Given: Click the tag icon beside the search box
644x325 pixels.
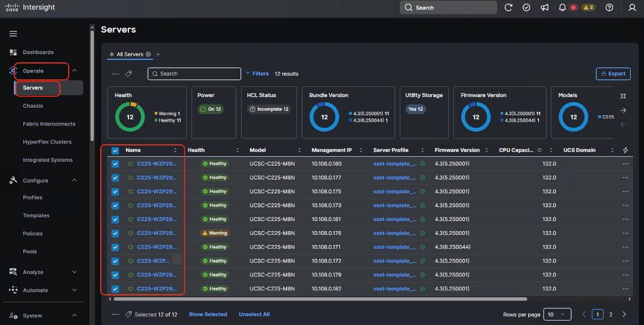Looking at the screenshot, I should (129, 74).
